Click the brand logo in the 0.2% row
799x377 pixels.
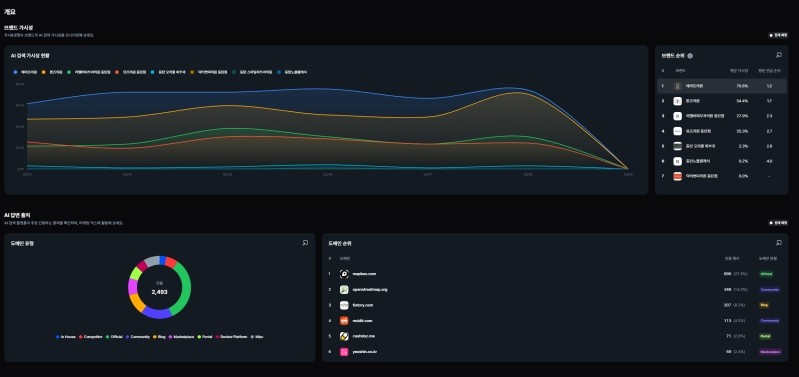pyautogui.click(x=677, y=161)
